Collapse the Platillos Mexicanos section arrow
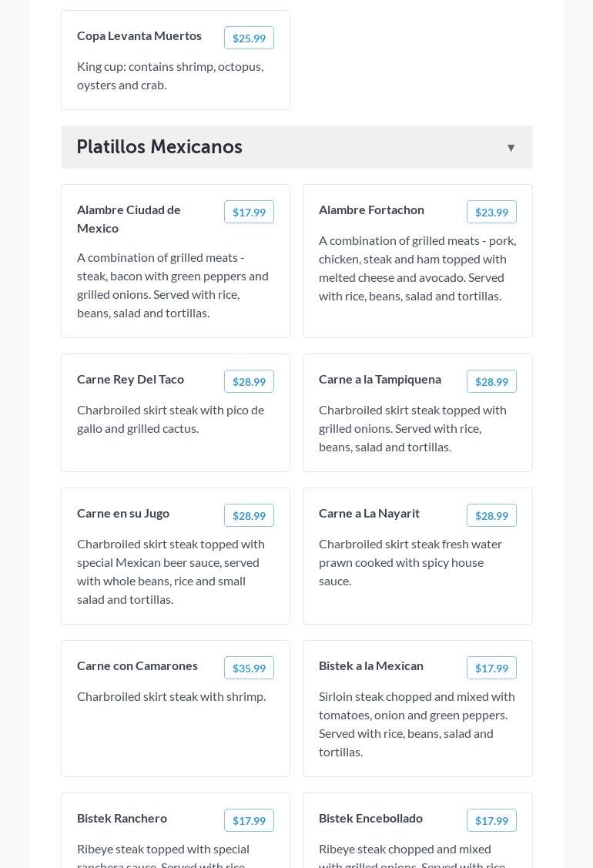Screen dimensions: 593x868 pyautogui.click(x=511, y=148)
